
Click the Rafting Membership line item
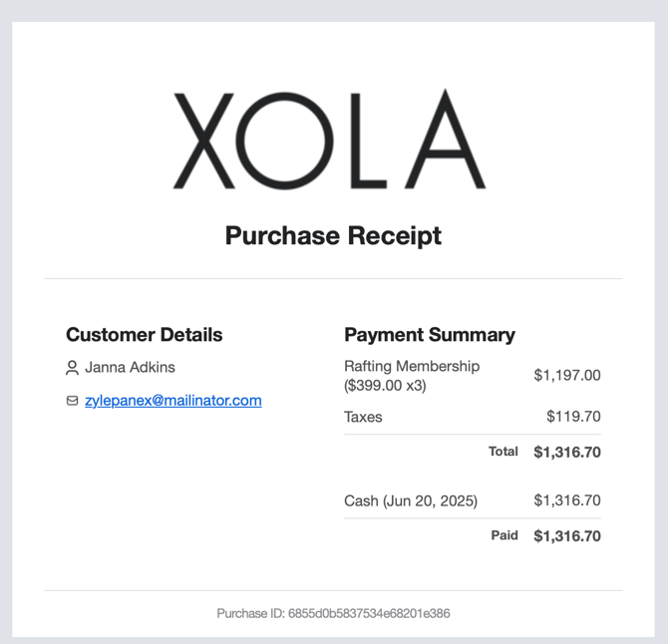click(x=412, y=375)
